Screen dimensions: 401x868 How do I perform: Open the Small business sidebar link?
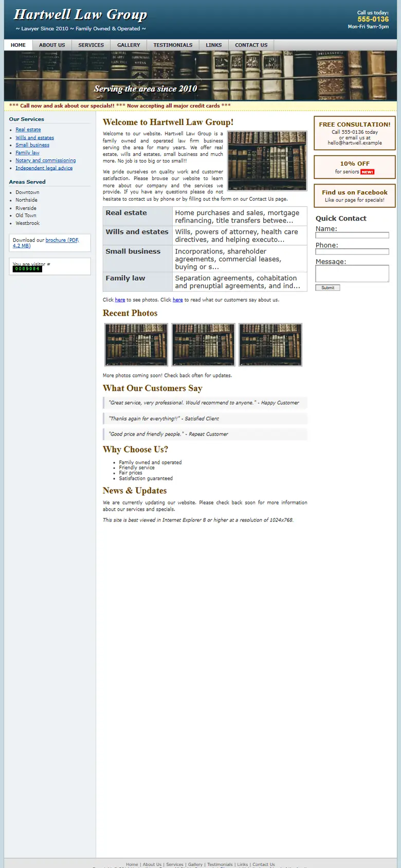32,145
